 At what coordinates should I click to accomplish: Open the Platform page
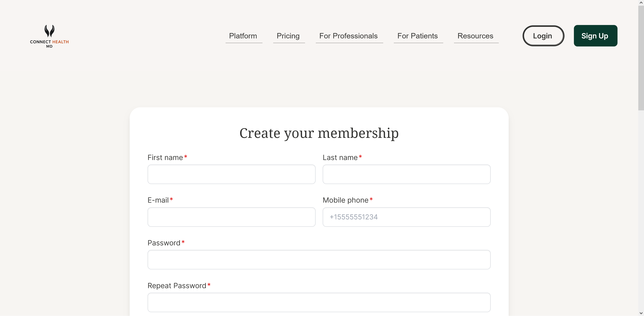click(243, 36)
